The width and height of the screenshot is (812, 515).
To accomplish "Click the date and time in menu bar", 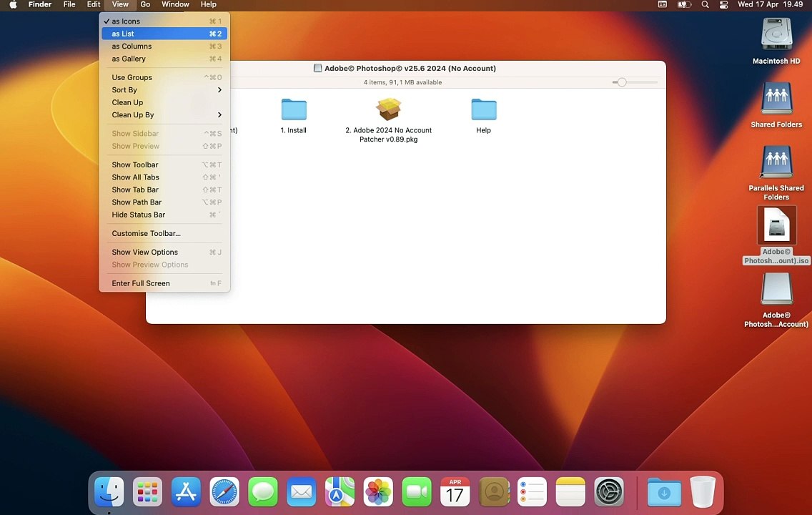I will pos(770,5).
